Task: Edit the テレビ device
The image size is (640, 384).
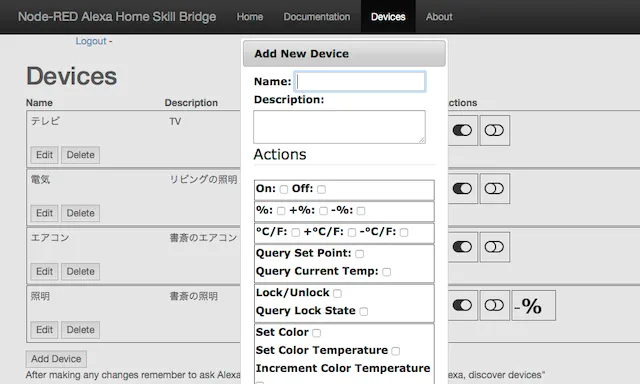Action: point(44,155)
